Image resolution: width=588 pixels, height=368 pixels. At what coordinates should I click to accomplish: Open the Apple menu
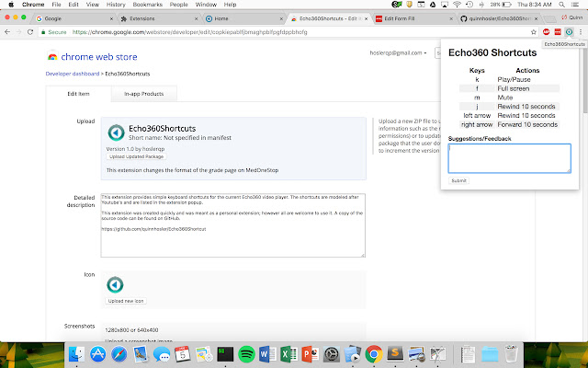[11, 5]
